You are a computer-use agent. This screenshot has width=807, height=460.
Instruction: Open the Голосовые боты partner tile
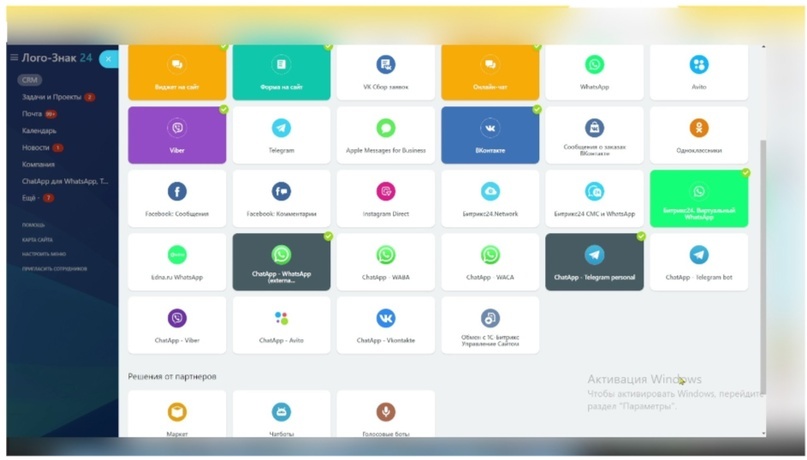pos(385,414)
